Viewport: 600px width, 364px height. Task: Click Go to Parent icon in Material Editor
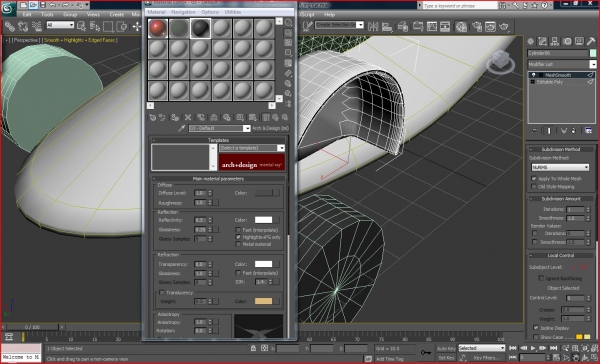coord(275,118)
